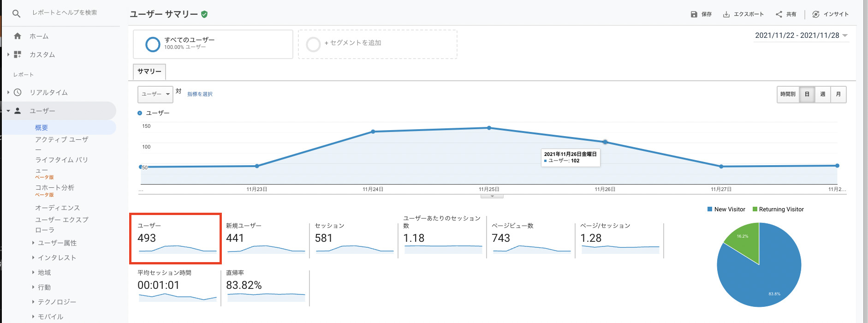
Task: Click the 11月25日 data point on the graph
Action: pyautogui.click(x=489, y=128)
